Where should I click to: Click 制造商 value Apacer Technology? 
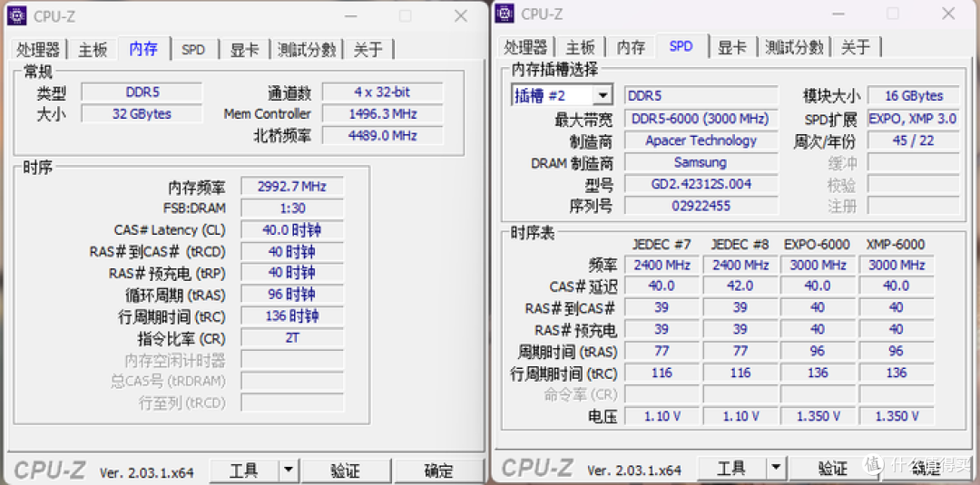(701, 141)
